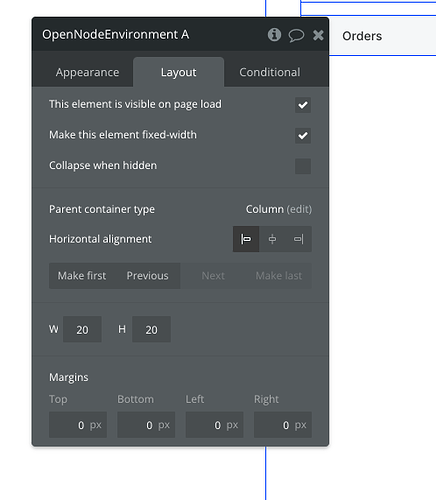Click the Previous order button
The width and height of the screenshot is (436, 500).
tap(147, 276)
